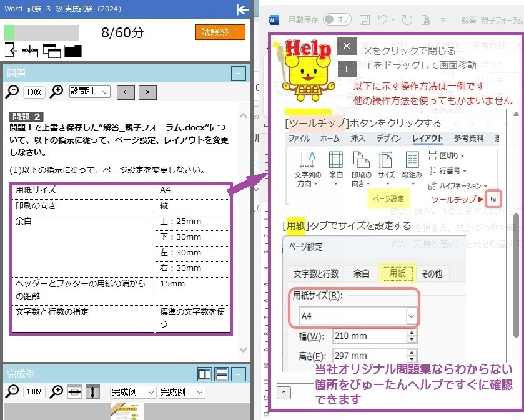The width and height of the screenshot is (524, 420).
Task: Click the tray download-arrow icon in the exam panel
Action: click(x=30, y=51)
